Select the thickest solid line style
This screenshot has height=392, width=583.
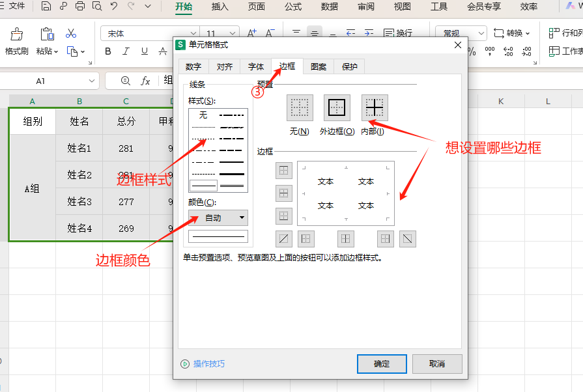[232, 174]
